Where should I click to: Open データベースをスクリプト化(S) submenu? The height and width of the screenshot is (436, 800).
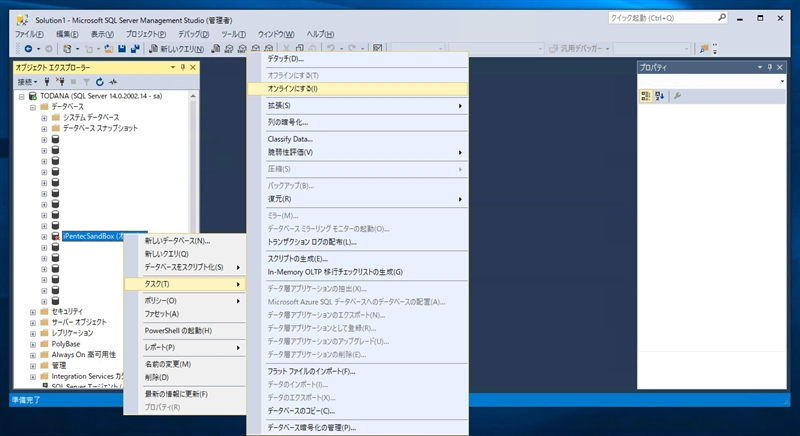(x=185, y=267)
